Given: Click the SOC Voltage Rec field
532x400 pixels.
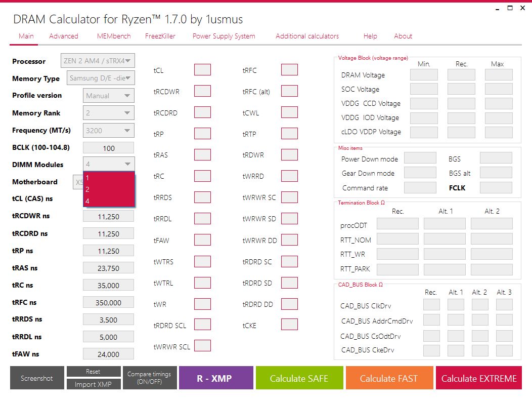Looking at the screenshot, I should click(x=461, y=89).
